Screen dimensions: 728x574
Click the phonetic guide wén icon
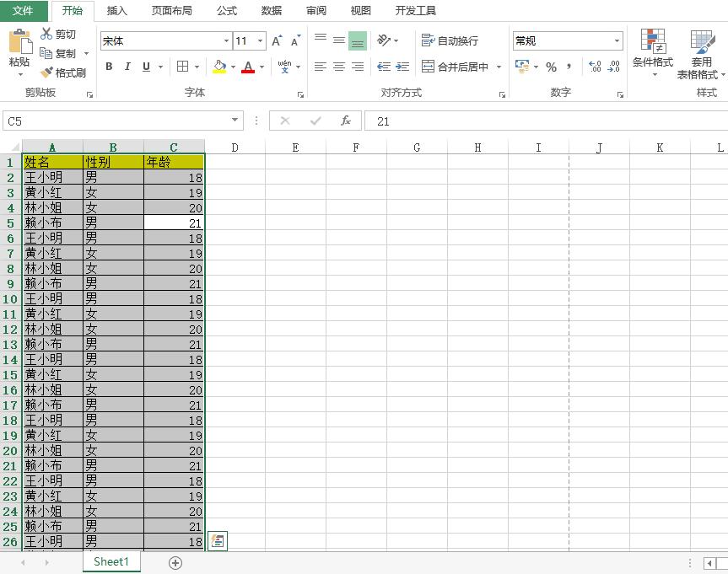[x=284, y=67]
